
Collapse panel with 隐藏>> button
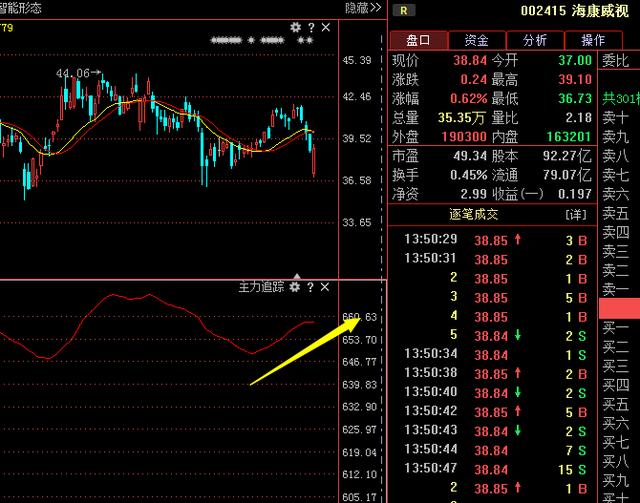(x=363, y=8)
